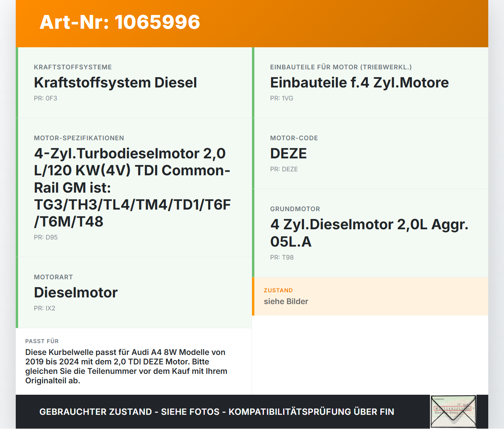The image size is (504, 429).
Task: Click the Art-Nr: 1065996 heading
Action: tap(120, 22)
